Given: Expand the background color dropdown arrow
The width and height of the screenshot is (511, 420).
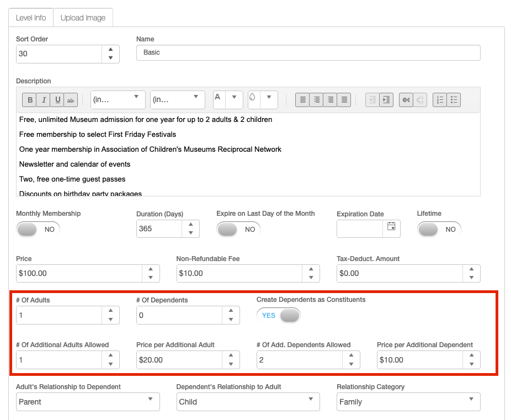Looking at the screenshot, I should tap(269, 97).
